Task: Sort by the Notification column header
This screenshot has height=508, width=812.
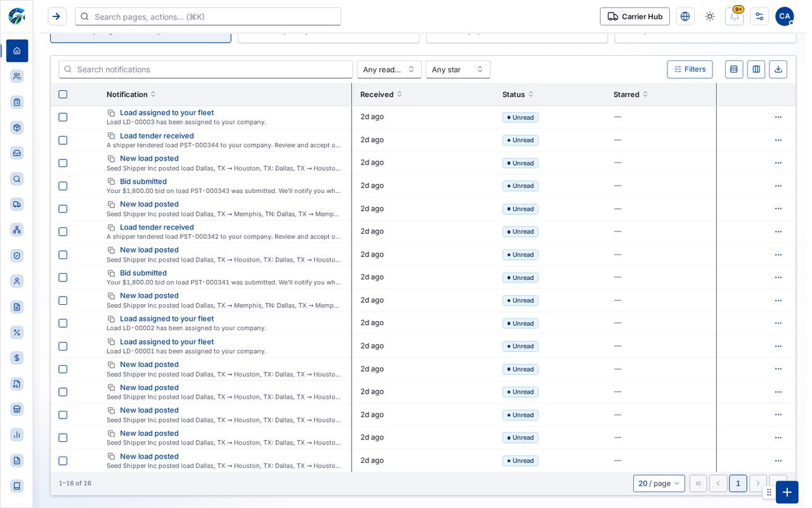Action: (131, 95)
